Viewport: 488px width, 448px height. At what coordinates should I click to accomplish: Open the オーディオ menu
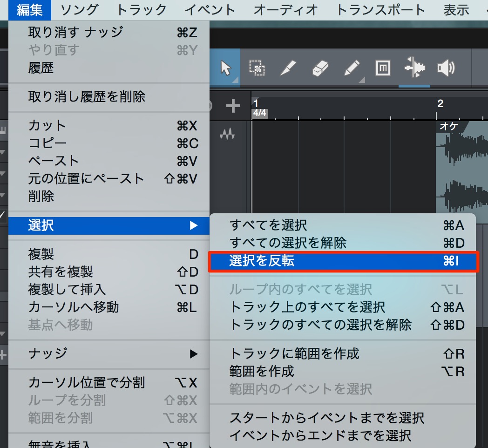pyautogui.click(x=286, y=10)
